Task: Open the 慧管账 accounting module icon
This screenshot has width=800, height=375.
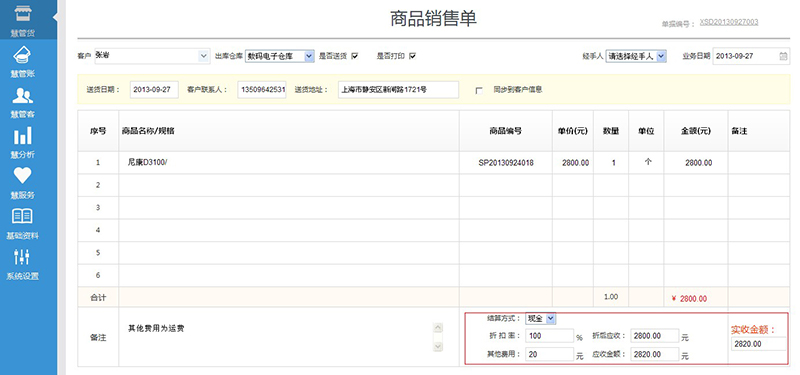Action: (x=22, y=55)
